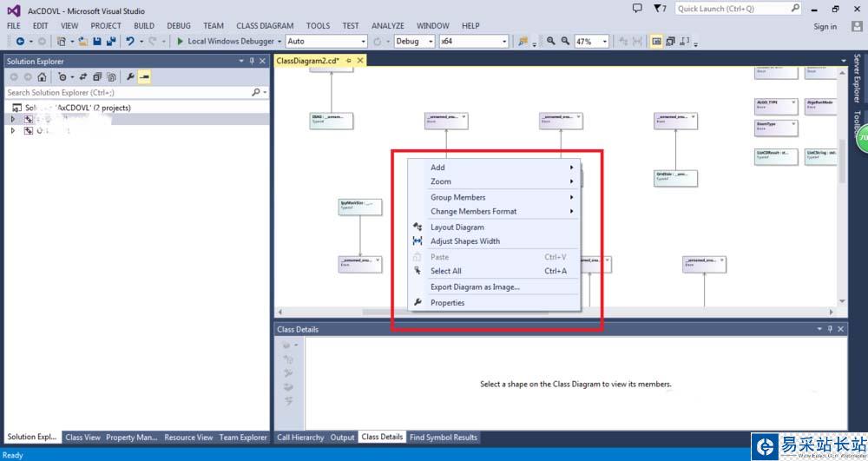Open notifications flag showing 7
The image size is (868, 461).
[660, 9]
